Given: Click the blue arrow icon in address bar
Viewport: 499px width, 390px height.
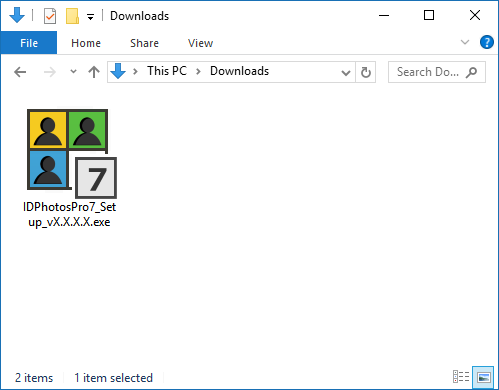Looking at the screenshot, I should pyautogui.click(x=118, y=71).
